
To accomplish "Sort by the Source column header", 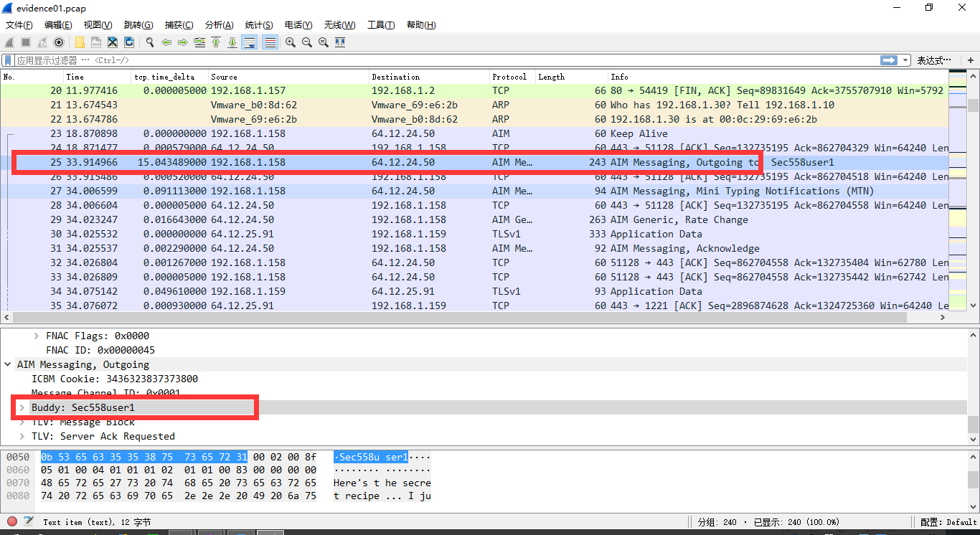I will click(x=288, y=77).
